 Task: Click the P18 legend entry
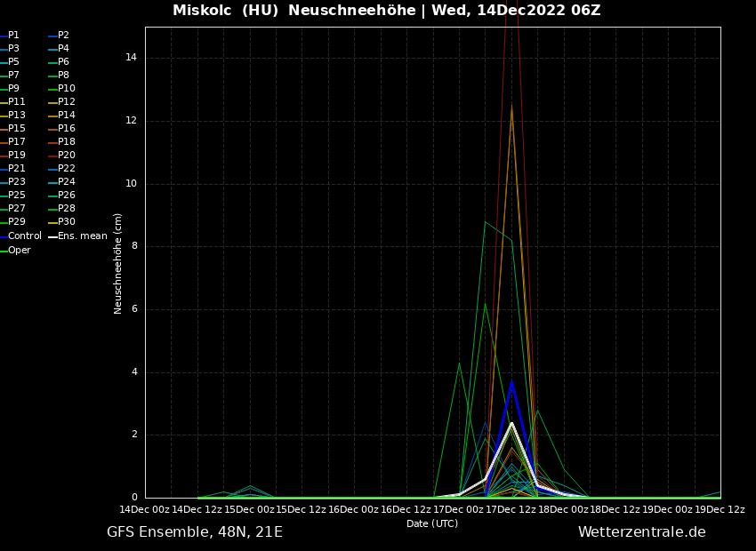coord(67,142)
